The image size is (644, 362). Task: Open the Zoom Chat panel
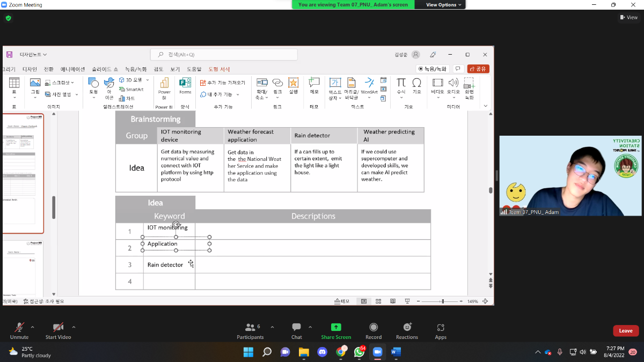tap(296, 328)
